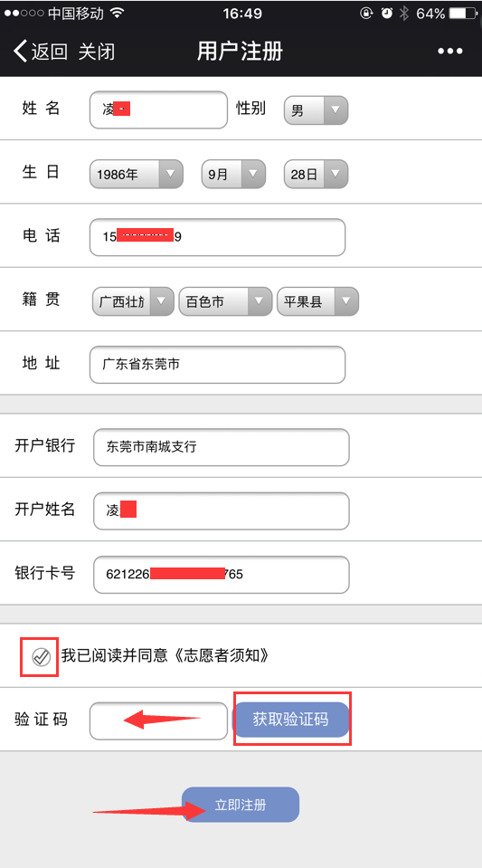Image resolution: width=482 pixels, height=868 pixels.
Task: Open the 9月 month dropdown
Action: [x=233, y=175]
